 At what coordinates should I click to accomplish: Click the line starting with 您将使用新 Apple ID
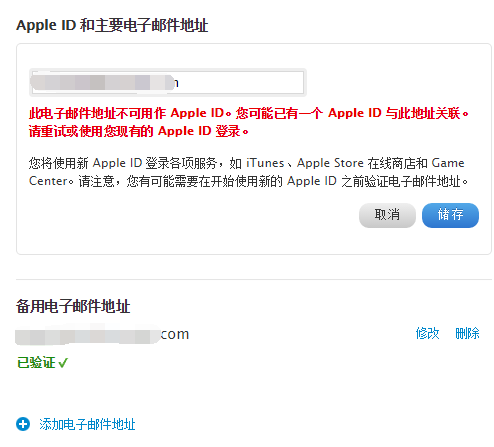tap(247, 163)
